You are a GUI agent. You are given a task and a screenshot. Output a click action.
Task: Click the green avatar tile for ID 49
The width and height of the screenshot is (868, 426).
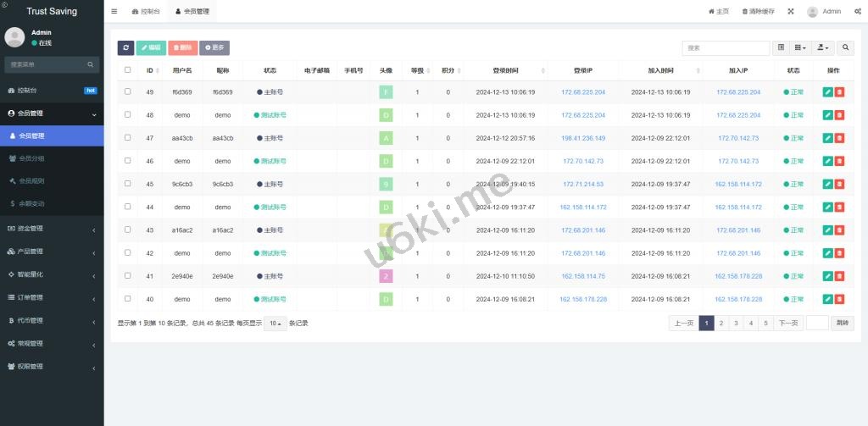pos(386,91)
